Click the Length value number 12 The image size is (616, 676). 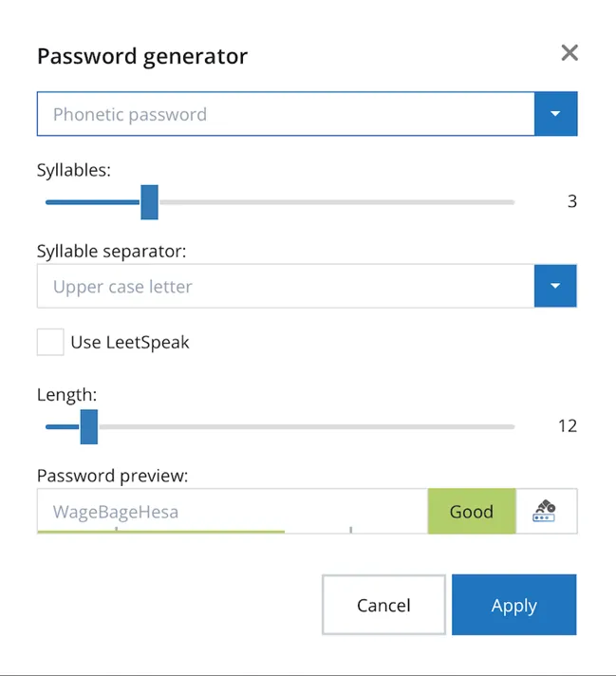568,426
